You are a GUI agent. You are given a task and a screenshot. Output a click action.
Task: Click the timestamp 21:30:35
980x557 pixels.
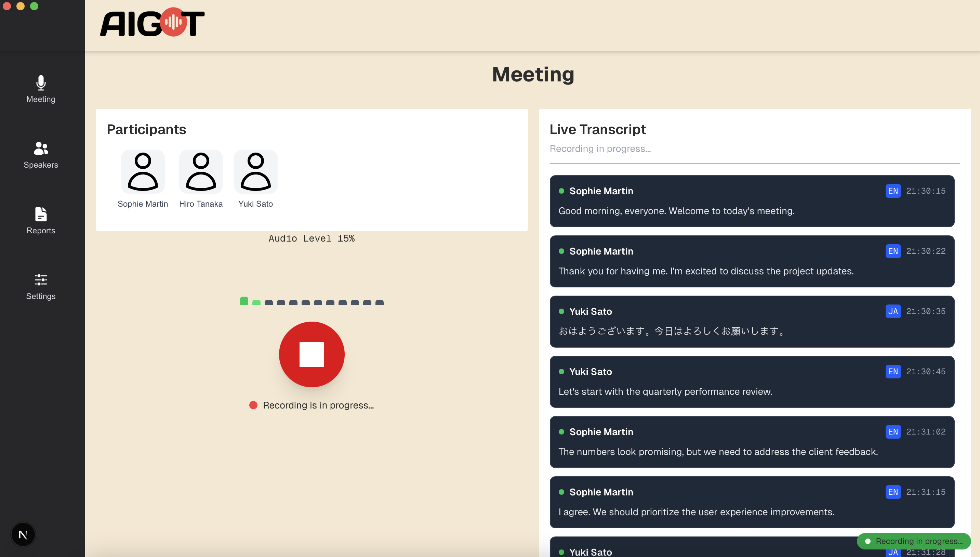[x=926, y=311]
